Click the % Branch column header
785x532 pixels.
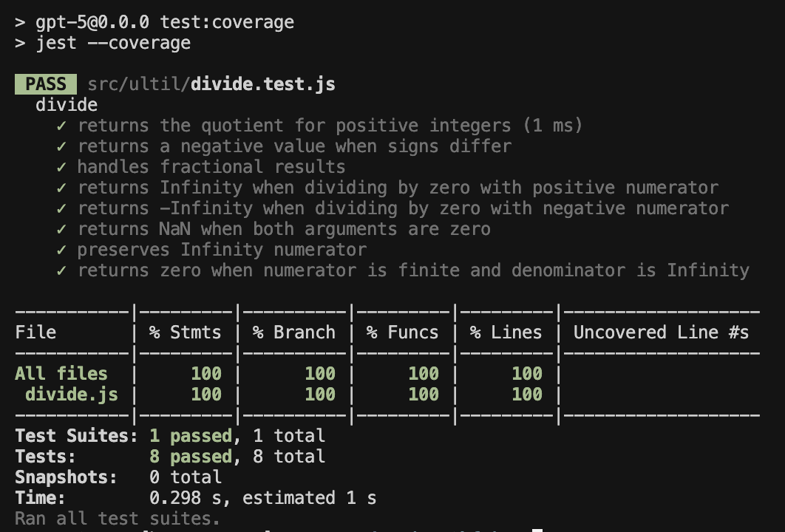(293, 332)
